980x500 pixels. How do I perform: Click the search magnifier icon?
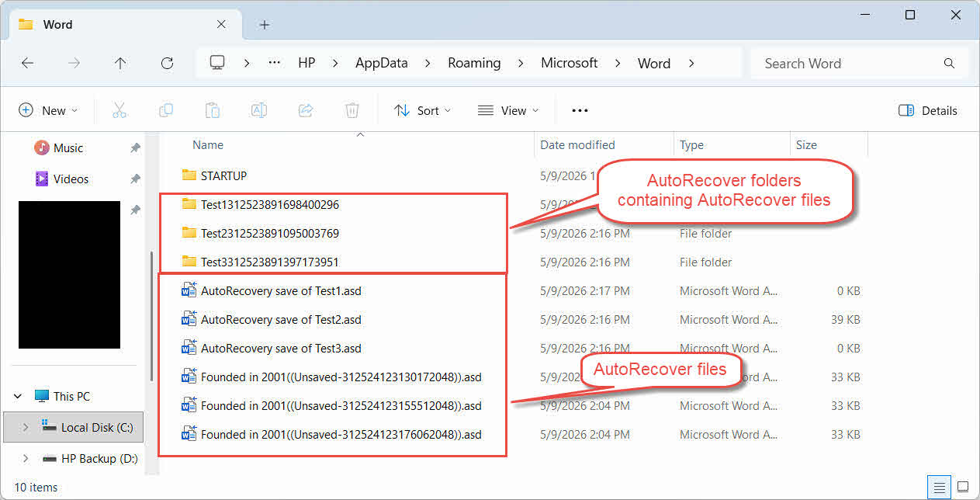click(x=948, y=64)
